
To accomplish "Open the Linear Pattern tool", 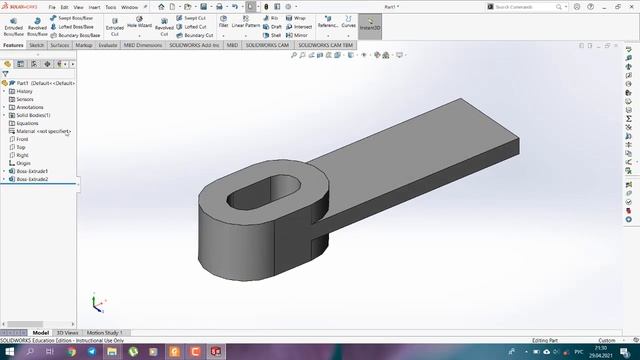I will click(x=246, y=22).
